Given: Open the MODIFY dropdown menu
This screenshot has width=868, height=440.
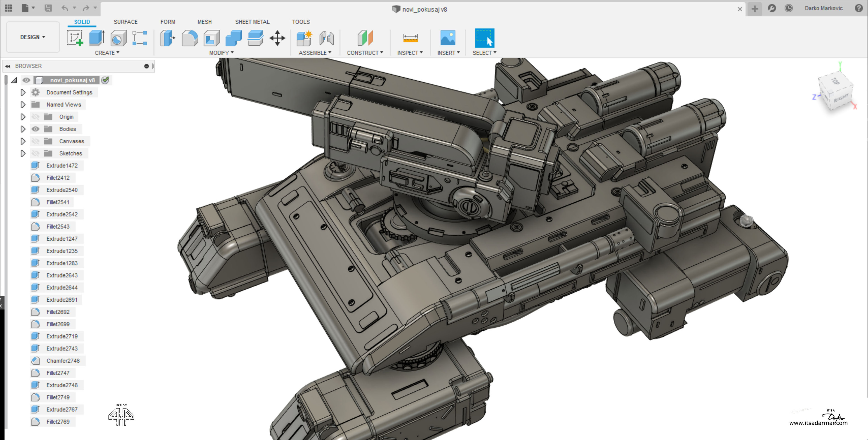Looking at the screenshot, I should pos(221,53).
